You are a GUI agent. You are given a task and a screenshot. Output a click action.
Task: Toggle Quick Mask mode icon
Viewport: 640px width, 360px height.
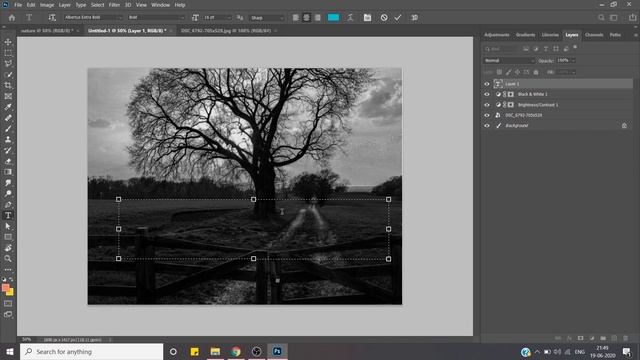(8, 304)
